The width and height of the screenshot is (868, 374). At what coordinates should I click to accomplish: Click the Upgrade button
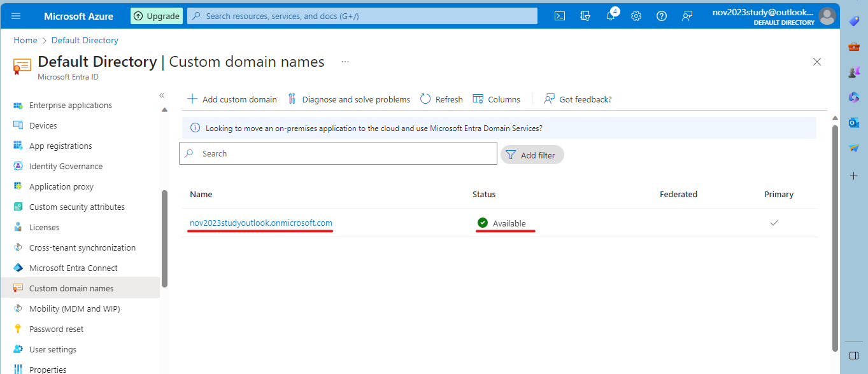pos(157,16)
